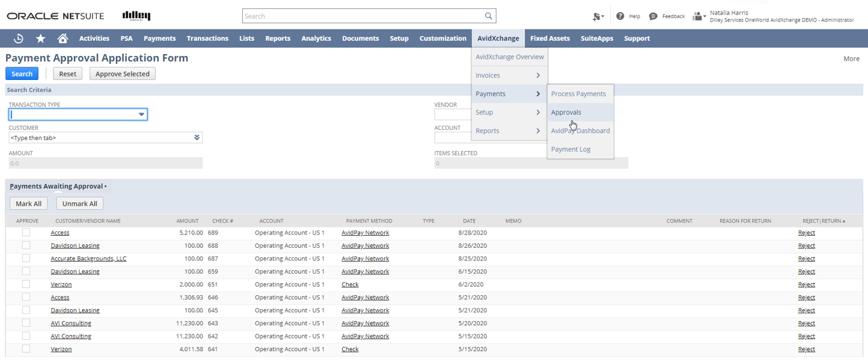Open AvidPay Dashboard from the submenu
This screenshot has width=868, height=362.
(580, 131)
